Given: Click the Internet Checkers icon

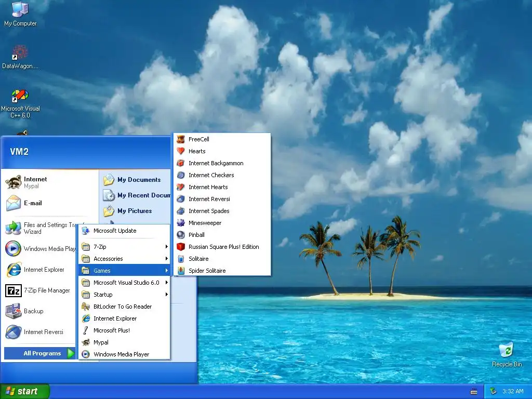Looking at the screenshot, I should tap(181, 175).
